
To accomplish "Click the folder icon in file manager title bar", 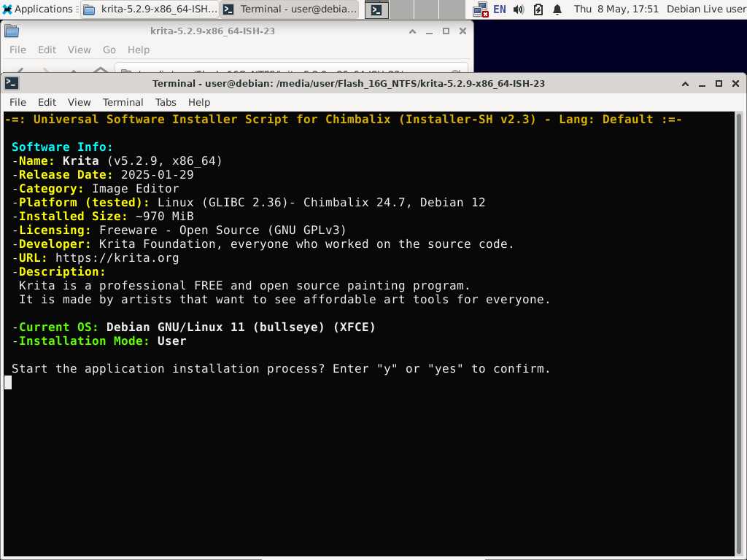I will point(12,31).
